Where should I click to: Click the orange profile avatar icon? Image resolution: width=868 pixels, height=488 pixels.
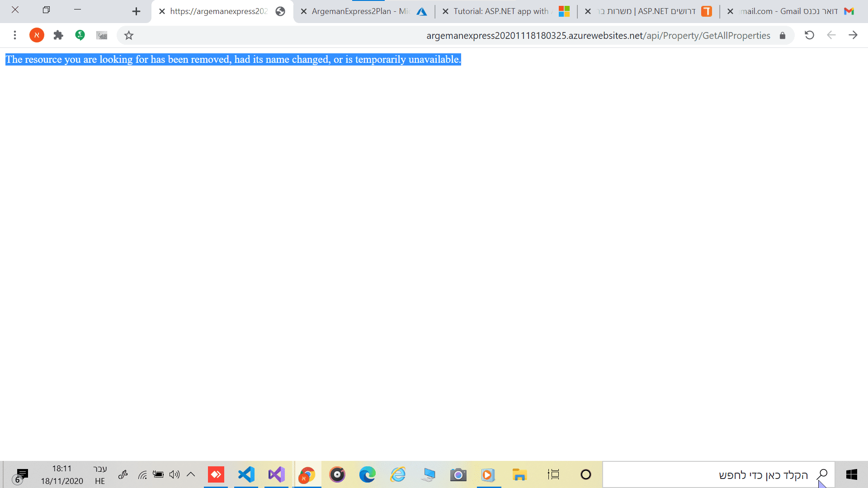pyautogui.click(x=37, y=35)
